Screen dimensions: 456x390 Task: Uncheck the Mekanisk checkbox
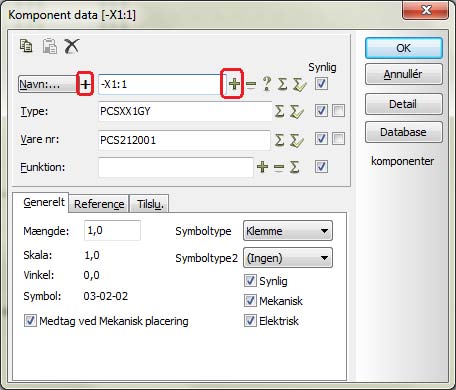point(250,301)
